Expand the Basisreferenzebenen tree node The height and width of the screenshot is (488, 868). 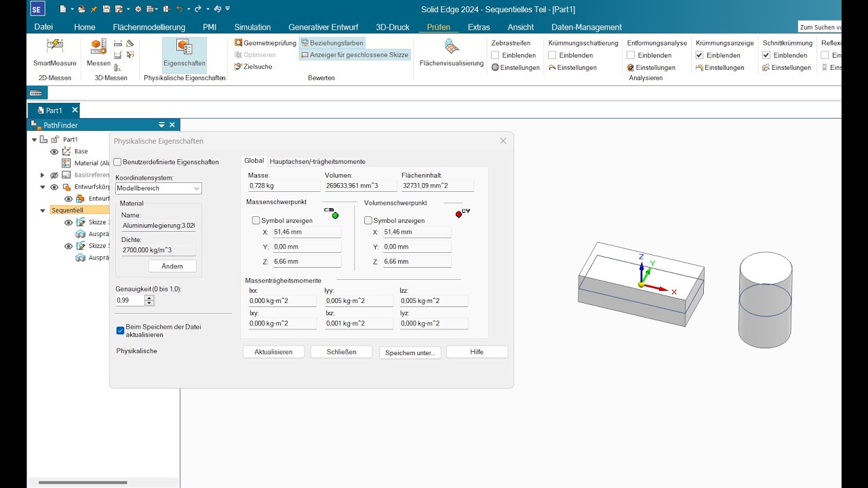pyautogui.click(x=43, y=175)
